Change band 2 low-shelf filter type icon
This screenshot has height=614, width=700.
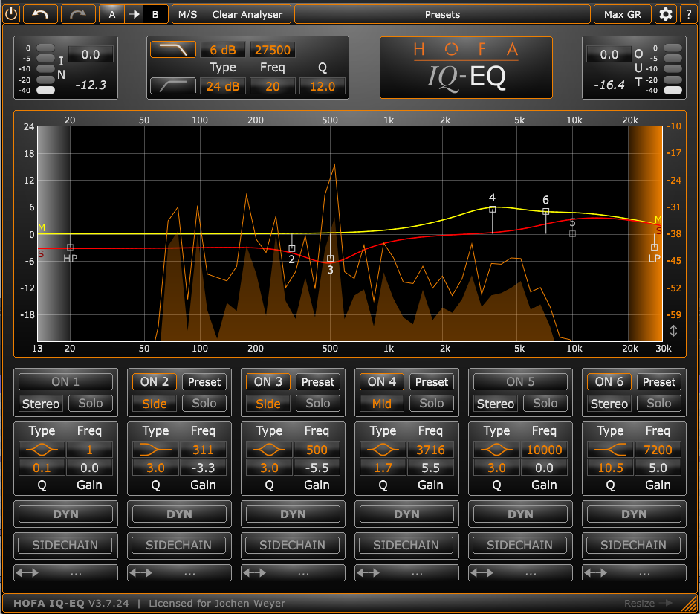click(x=155, y=450)
